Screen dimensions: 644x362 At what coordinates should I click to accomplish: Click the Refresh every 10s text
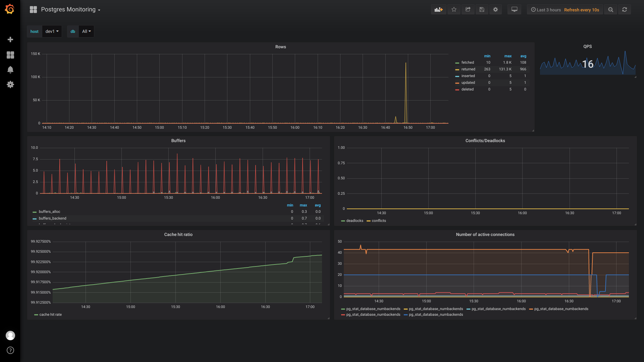click(581, 10)
